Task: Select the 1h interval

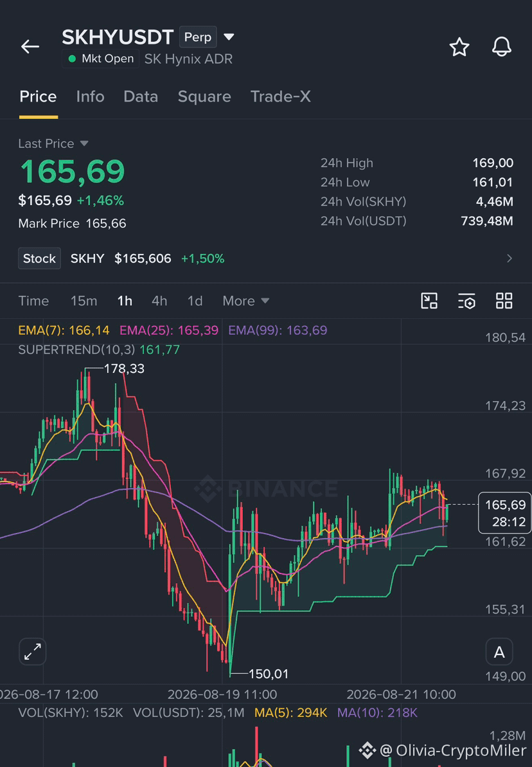Action: (125, 301)
